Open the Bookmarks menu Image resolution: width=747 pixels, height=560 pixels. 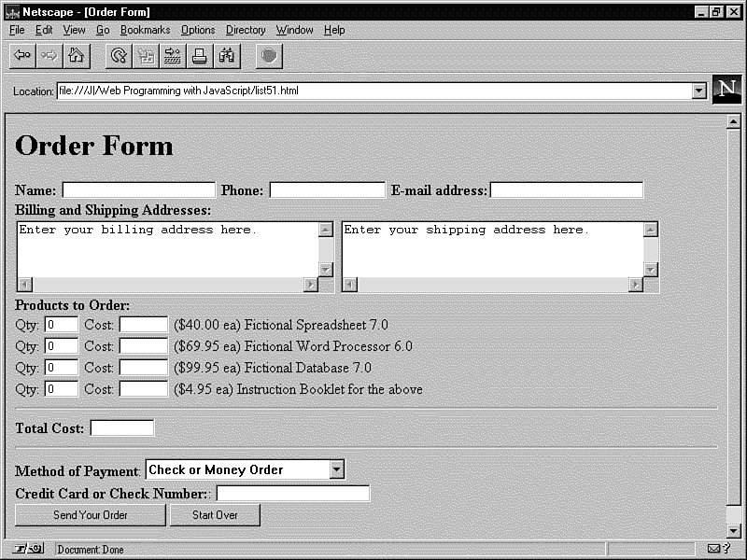coord(145,30)
